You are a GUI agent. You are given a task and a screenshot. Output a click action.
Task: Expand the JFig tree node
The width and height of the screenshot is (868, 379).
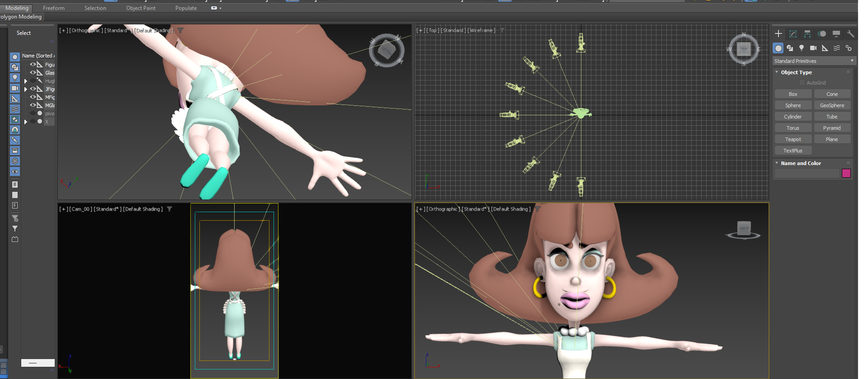(26, 90)
